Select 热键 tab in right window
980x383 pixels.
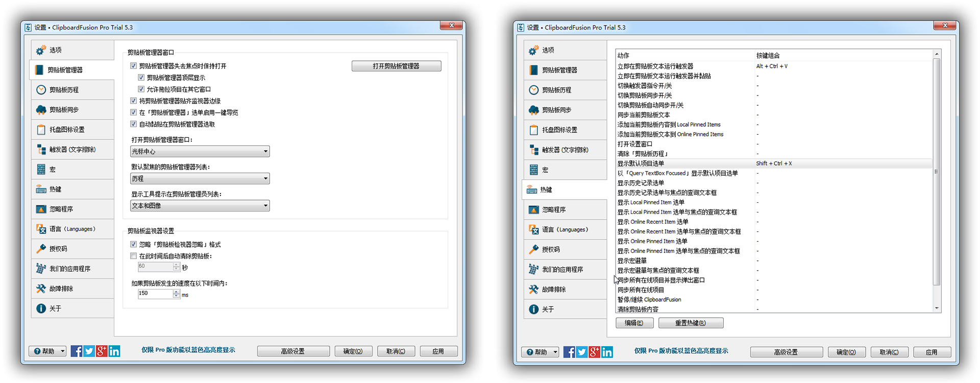pos(565,190)
